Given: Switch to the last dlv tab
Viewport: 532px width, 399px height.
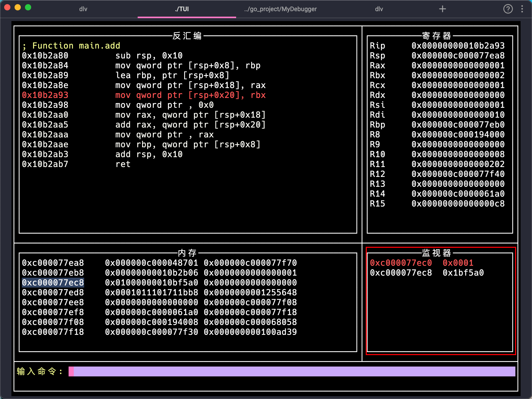Looking at the screenshot, I should click(379, 9).
